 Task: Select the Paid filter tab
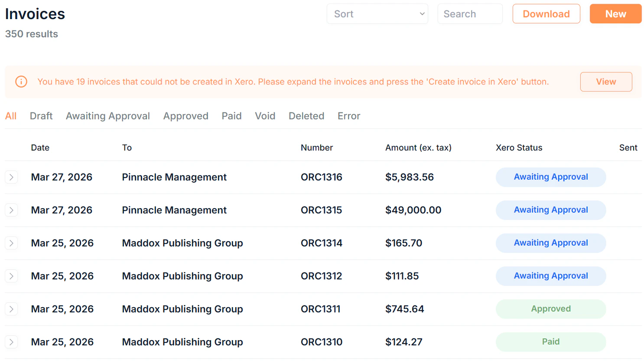coord(231,116)
